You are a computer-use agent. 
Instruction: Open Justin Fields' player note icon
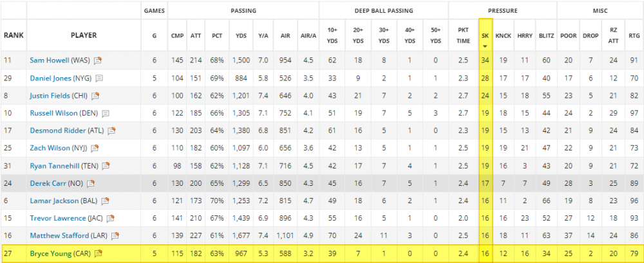[95, 96]
